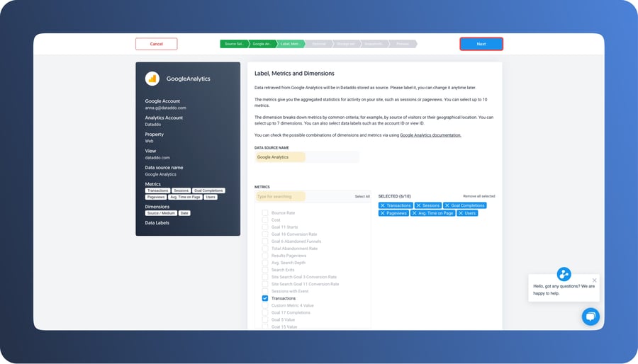Select the Label, Metrics wizard step

coord(291,44)
